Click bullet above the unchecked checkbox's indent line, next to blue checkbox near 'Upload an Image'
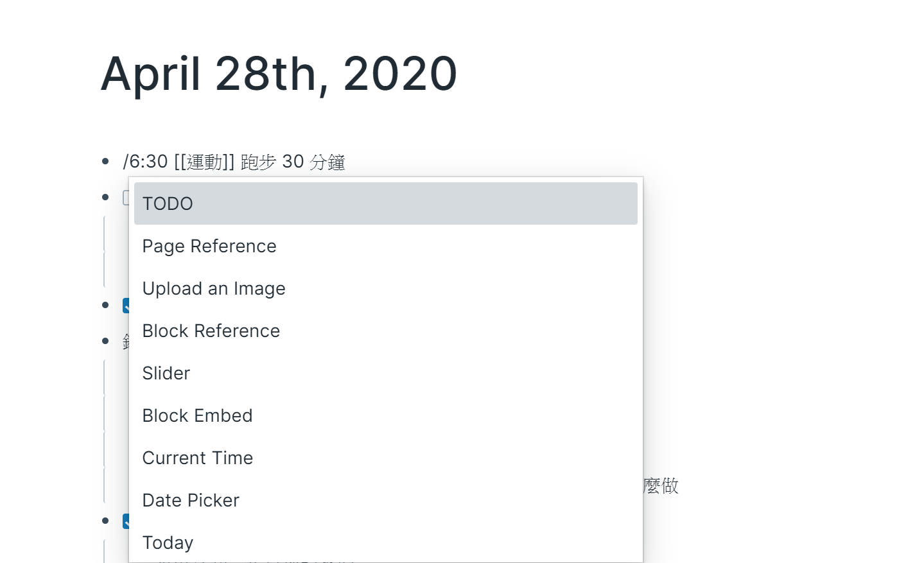The height and width of the screenshot is (563, 924). coord(105,305)
